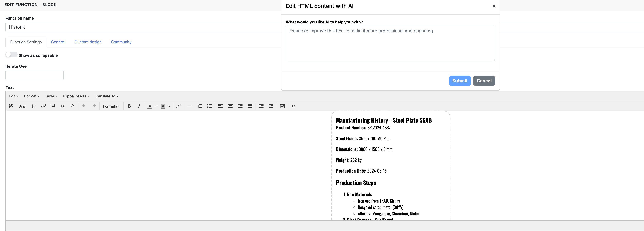
Task: Center align the text
Action: [230, 106]
